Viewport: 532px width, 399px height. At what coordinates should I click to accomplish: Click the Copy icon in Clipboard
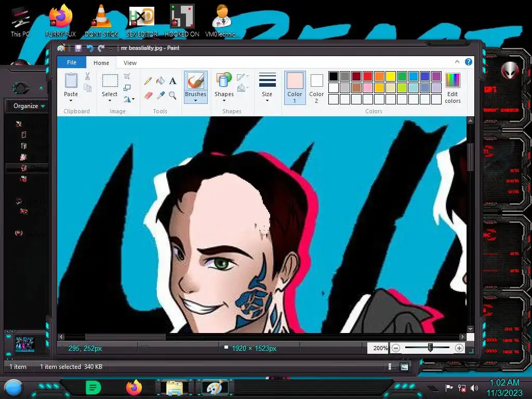[x=87, y=88]
